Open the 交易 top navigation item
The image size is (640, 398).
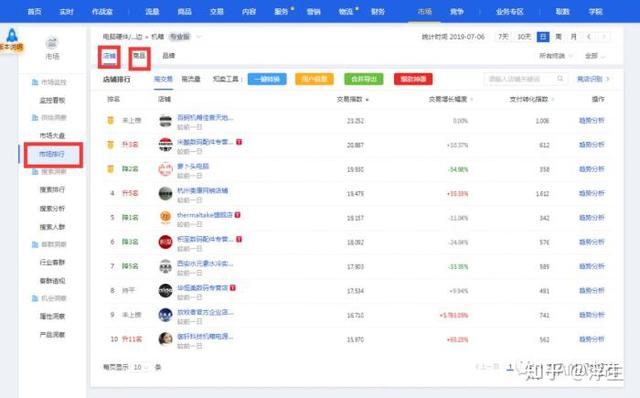tap(217, 11)
